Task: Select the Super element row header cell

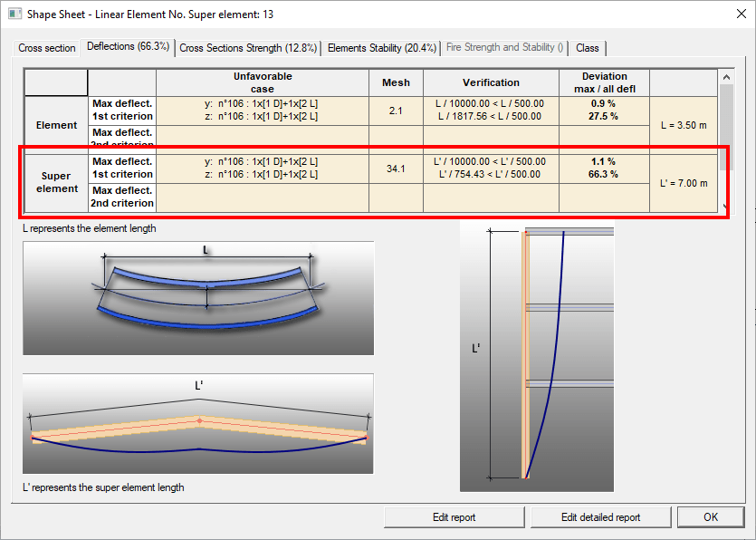Action: point(56,182)
